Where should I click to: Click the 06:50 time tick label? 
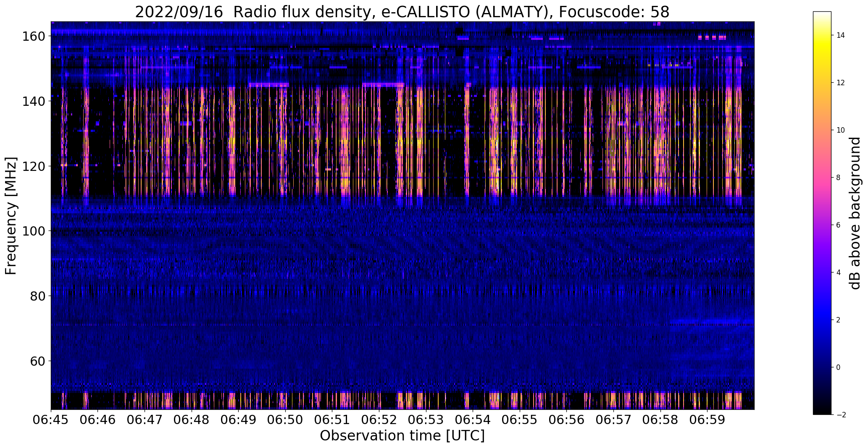286,420
